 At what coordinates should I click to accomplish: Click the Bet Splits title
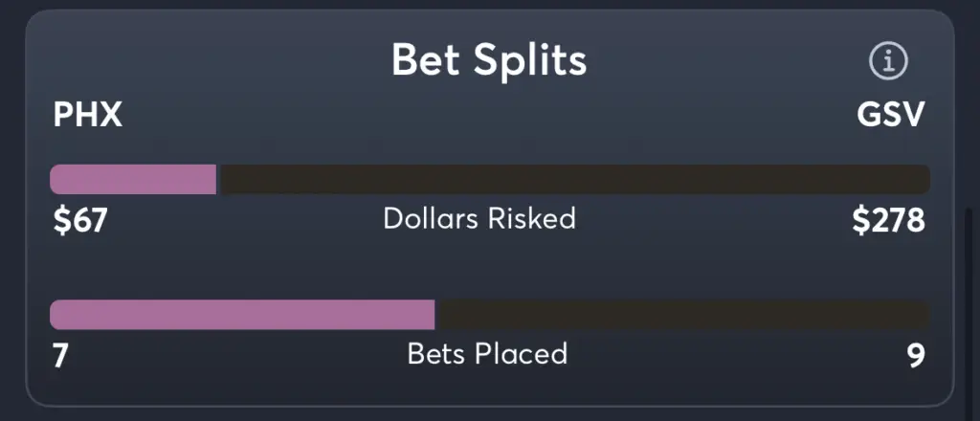pos(489,60)
